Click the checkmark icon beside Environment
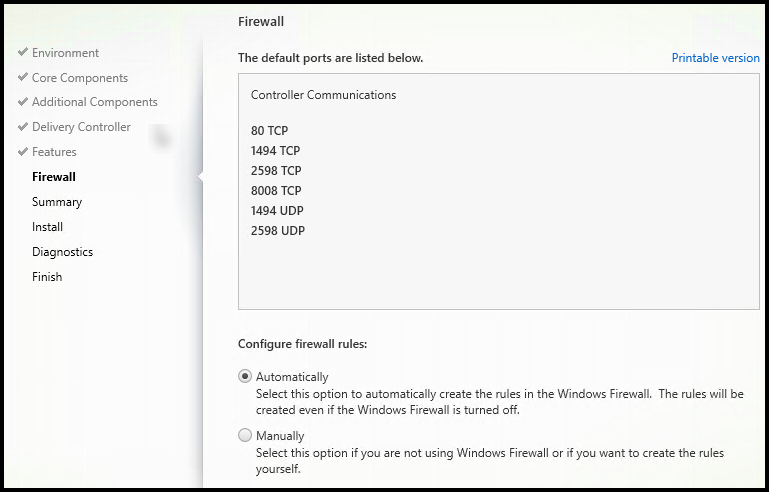The height and width of the screenshot is (492, 769). pyautogui.click(x=22, y=52)
